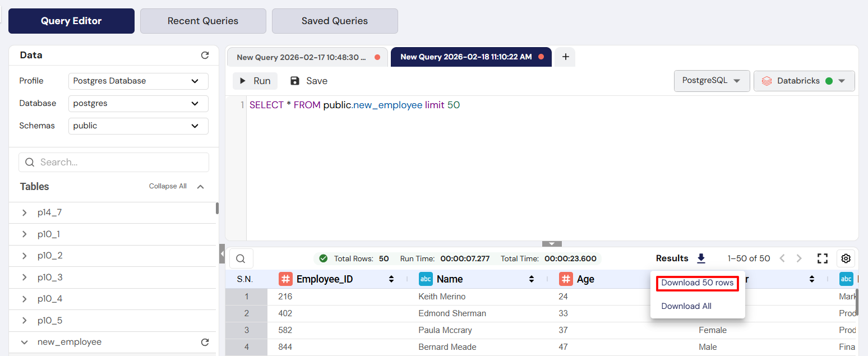868x356 pixels.
Task: Open the Schemas dropdown
Action: pos(138,126)
